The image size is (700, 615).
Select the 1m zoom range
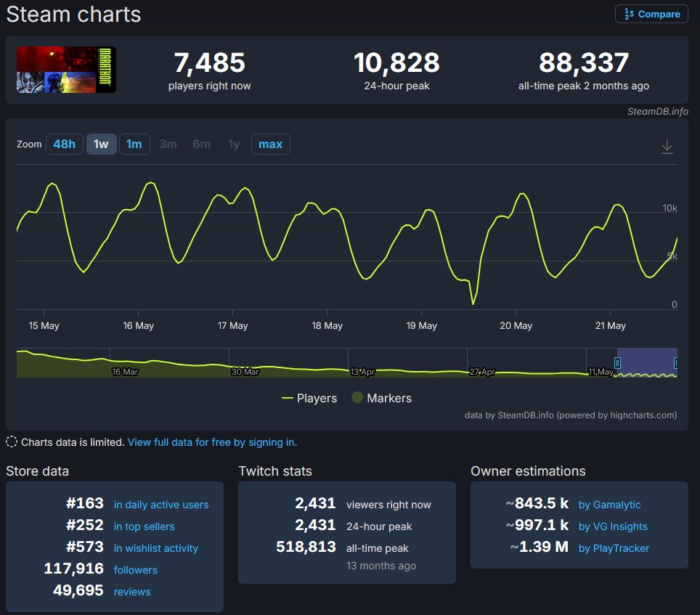click(x=134, y=144)
